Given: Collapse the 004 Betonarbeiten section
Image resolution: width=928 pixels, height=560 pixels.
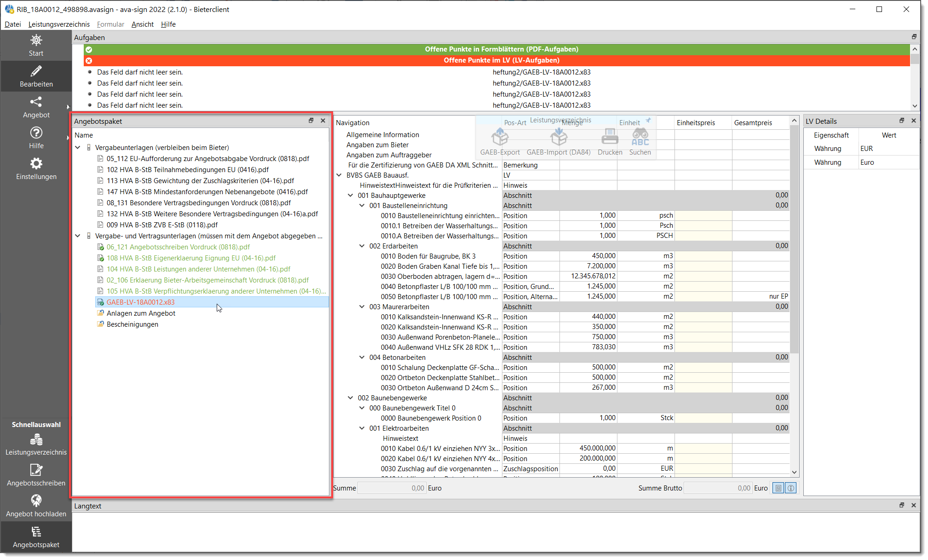Looking at the screenshot, I should [362, 358].
